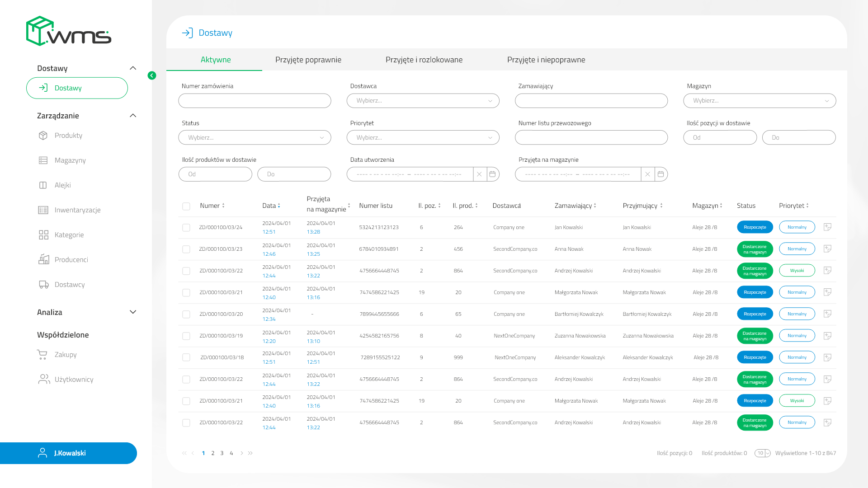
Task: Open calendar for Przyjęta na magazynie
Action: [x=660, y=174]
